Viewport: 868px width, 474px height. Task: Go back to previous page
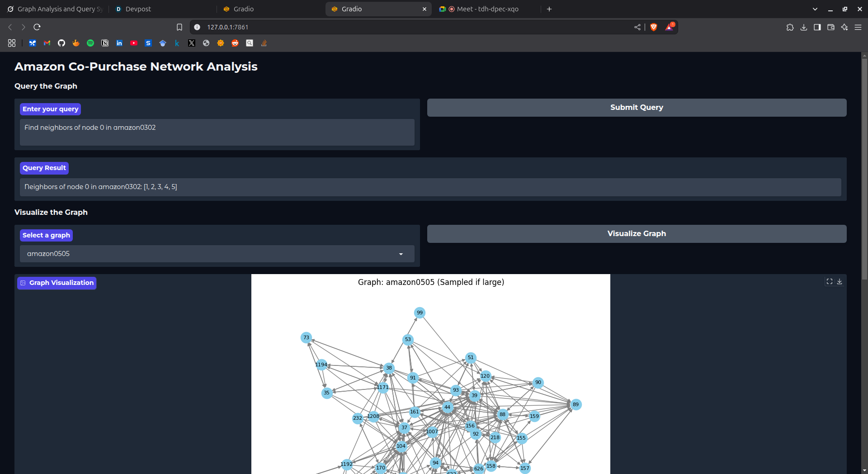pos(10,27)
